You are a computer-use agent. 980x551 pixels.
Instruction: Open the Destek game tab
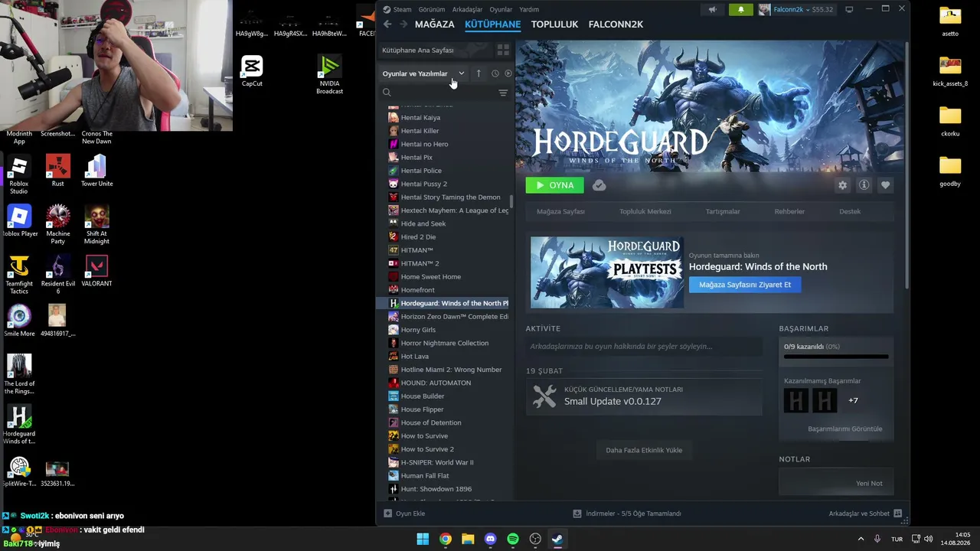(x=850, y=211)
